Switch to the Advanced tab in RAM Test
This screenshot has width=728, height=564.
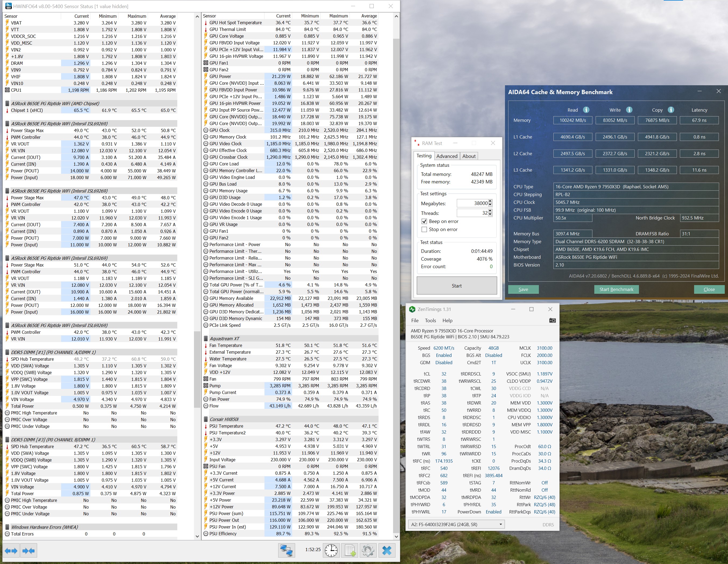[x=447, y=156]
